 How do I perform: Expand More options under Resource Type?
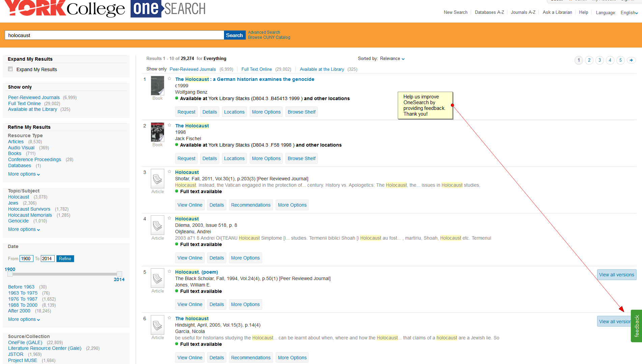coord(24,174)
